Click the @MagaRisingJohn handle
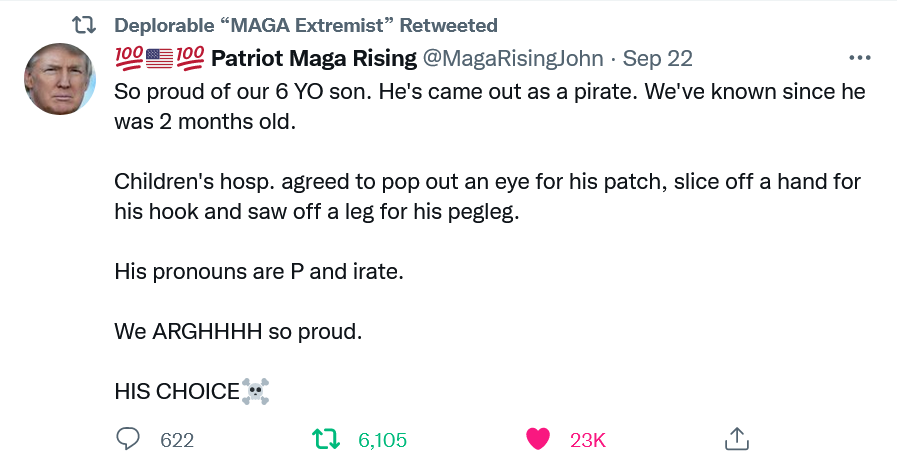The height and width of the screenshot is (471, 897). click(x=513, y=59)
